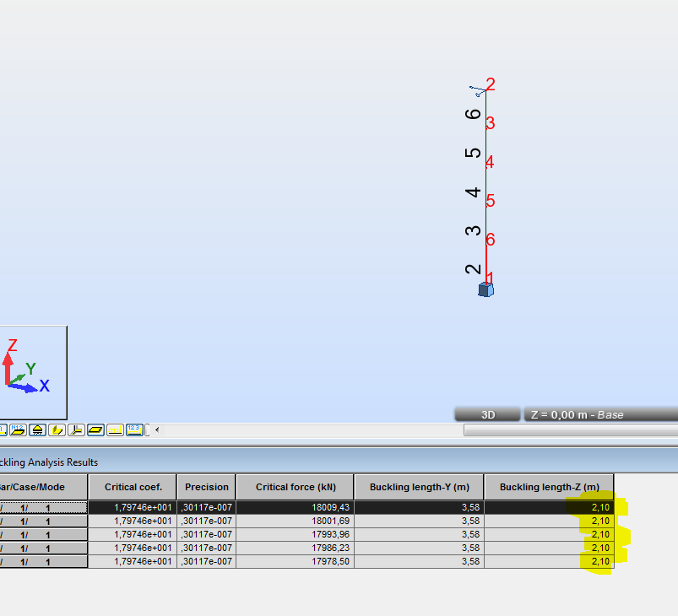Click Buckling length-Y value in the 18001,69 row
The width and height of the screenshot is (678, 616).
419,521
